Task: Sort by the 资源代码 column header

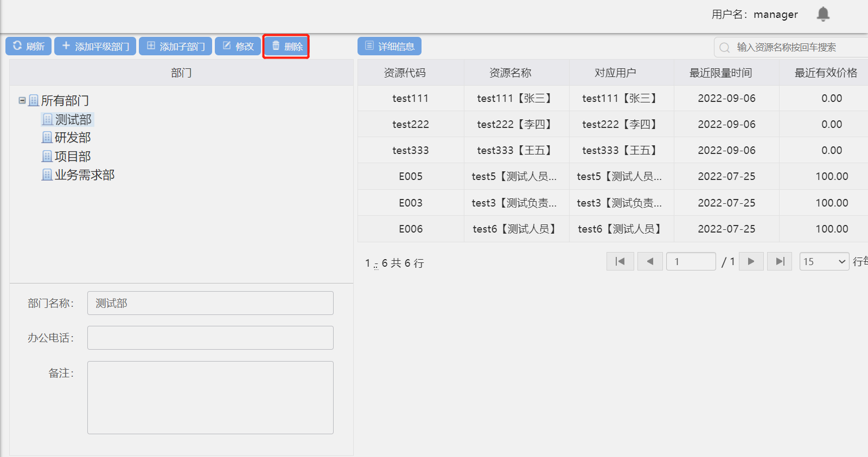Action: pos(405,73)
